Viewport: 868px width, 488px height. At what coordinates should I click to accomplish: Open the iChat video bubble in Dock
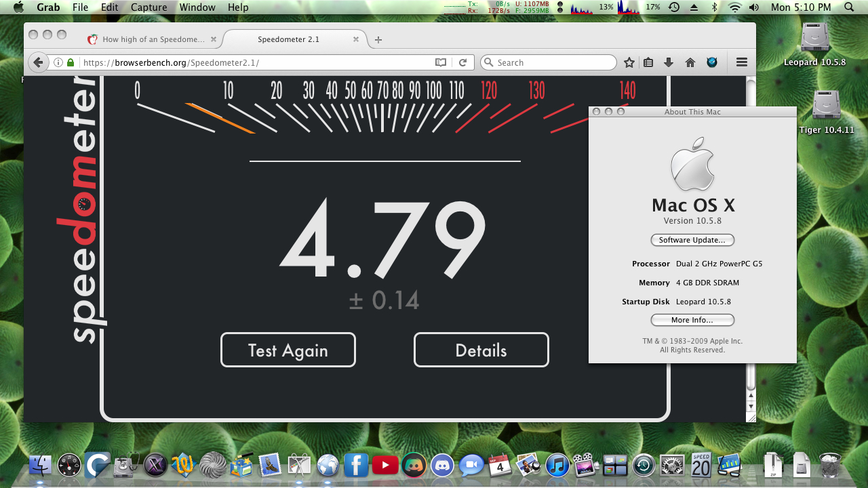pyautogui.click(x=471, y=465)
